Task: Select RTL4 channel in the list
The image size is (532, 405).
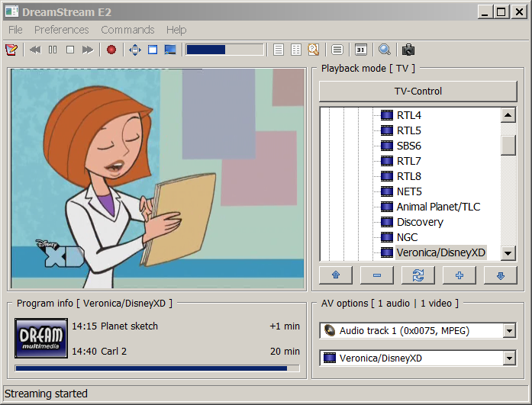Action: coord(409,115)
